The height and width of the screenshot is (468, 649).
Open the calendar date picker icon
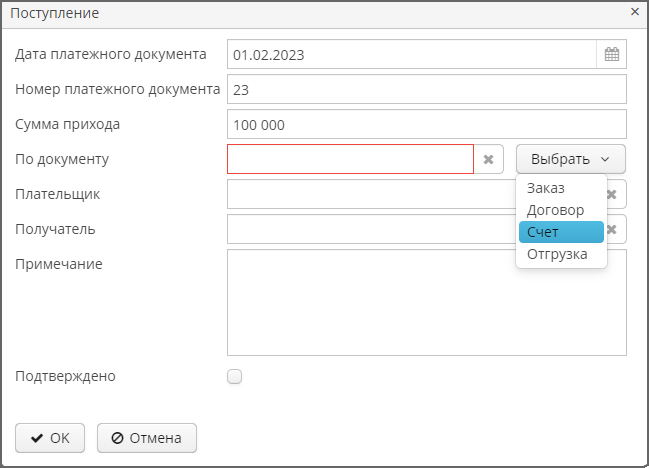(611, 54)
